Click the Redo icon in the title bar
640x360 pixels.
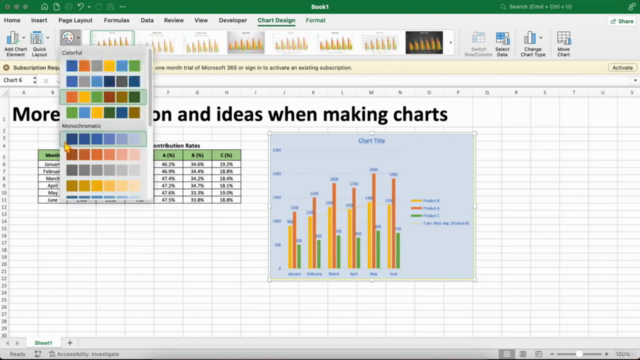(98, 7)
